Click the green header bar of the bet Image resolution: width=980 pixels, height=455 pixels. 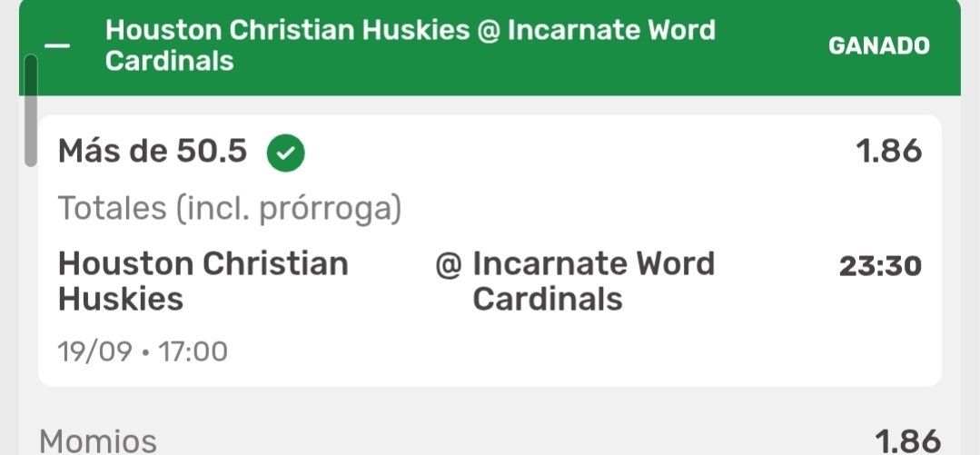click(490, 47)
